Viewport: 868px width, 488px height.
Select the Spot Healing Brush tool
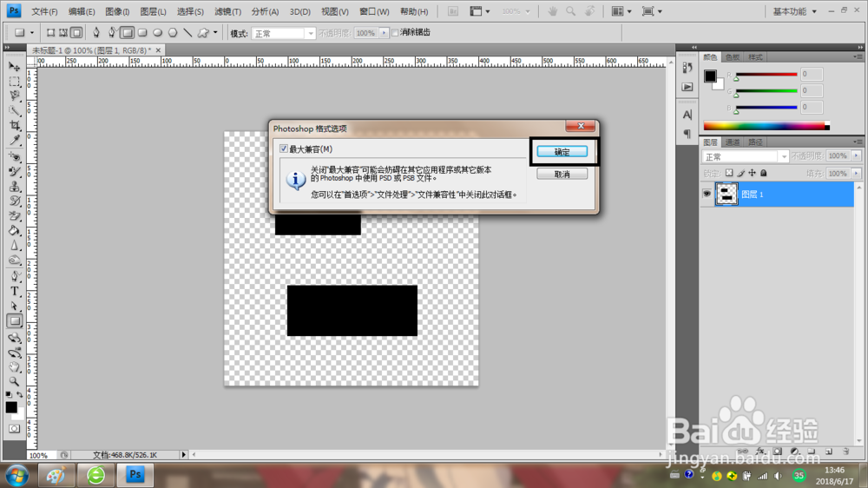tap(15, 157)
